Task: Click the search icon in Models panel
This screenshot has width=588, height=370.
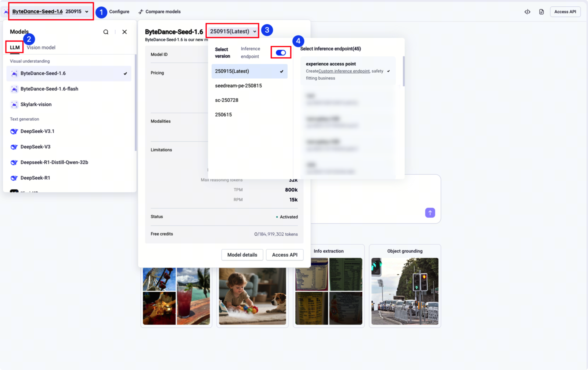Action: [x=106, y=32]
